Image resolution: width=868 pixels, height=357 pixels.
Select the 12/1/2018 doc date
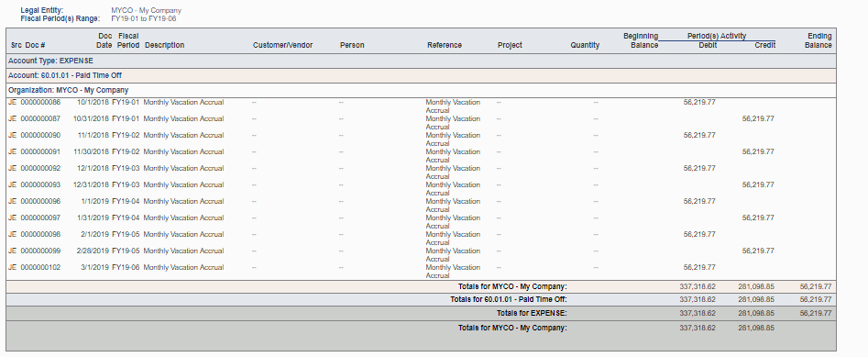coord(93,169)
